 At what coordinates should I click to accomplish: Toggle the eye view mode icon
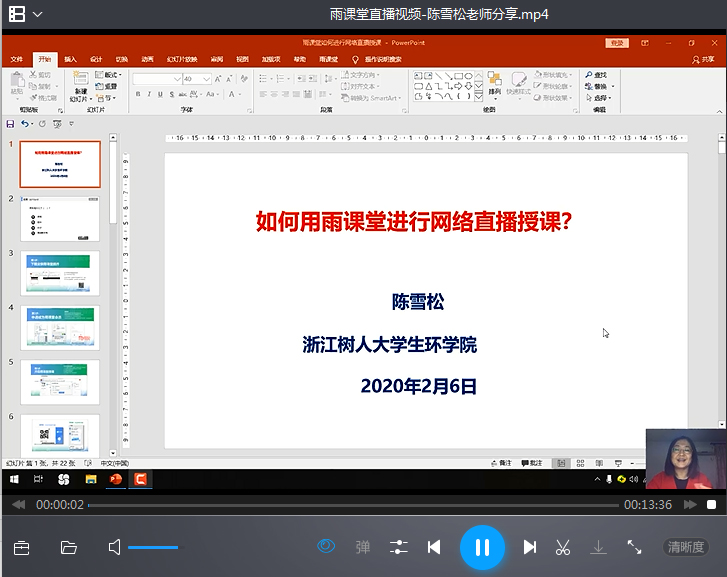[326, 546]
